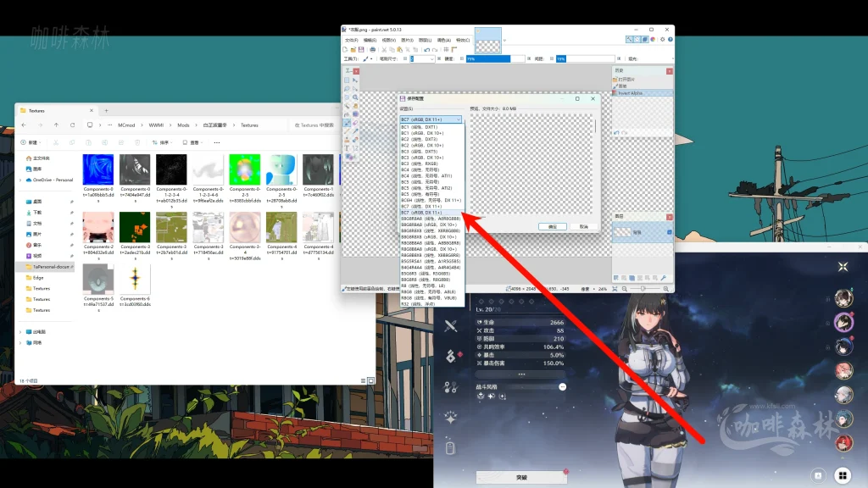
Task: Switch File Explorer to details view toggle
Action: (363, 380)
